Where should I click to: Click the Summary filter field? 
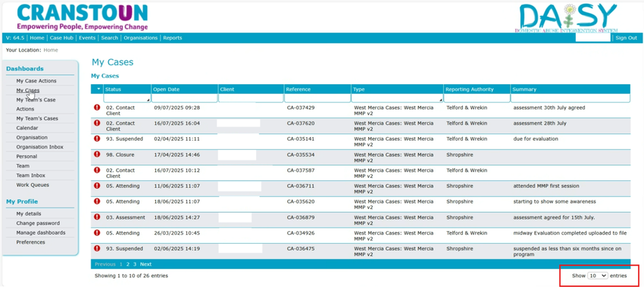tap(570, 98)
